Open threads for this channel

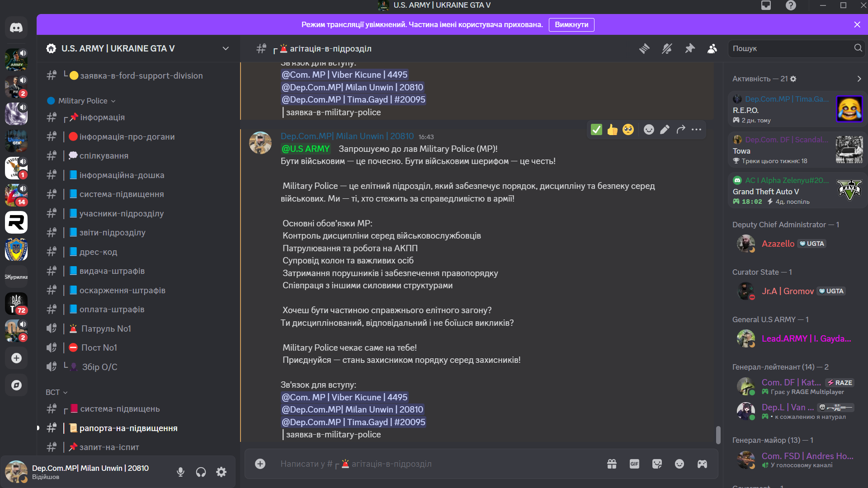pos(644,48)
